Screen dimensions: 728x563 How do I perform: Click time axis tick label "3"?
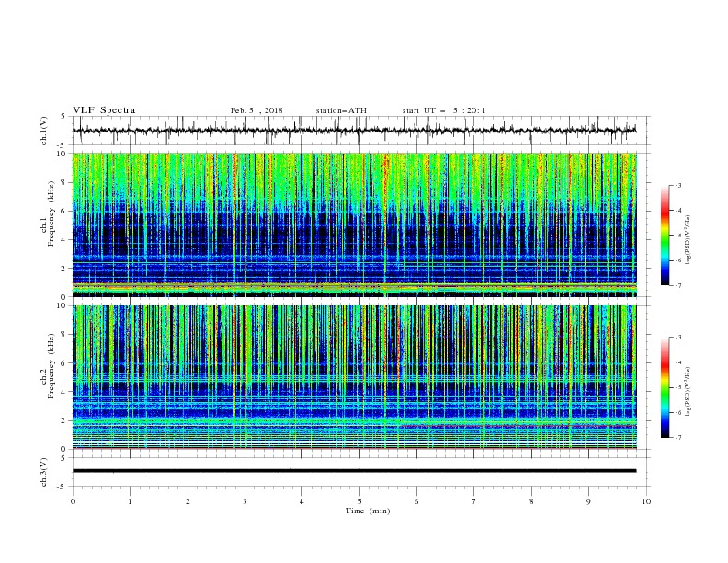245,501
